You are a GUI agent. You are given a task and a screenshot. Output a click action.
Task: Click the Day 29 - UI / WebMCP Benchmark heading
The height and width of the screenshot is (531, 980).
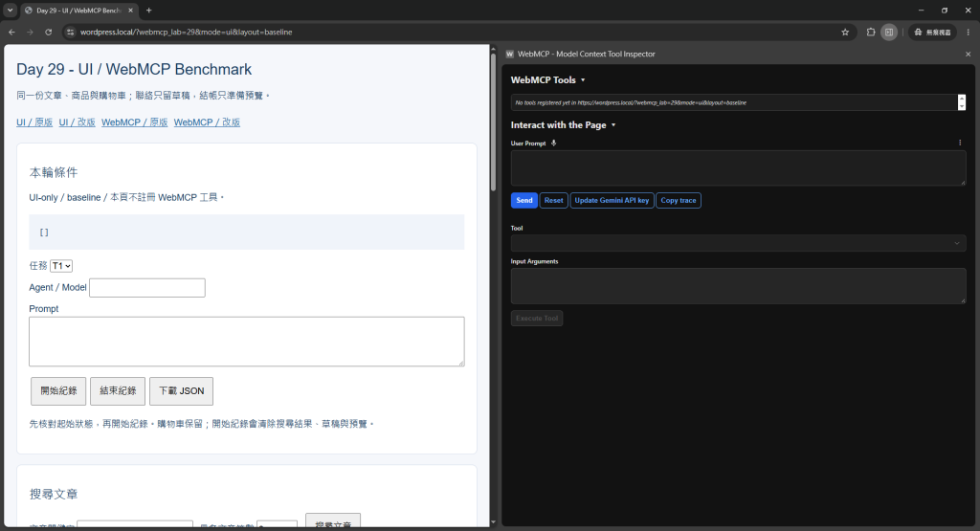tap(134, 69)
